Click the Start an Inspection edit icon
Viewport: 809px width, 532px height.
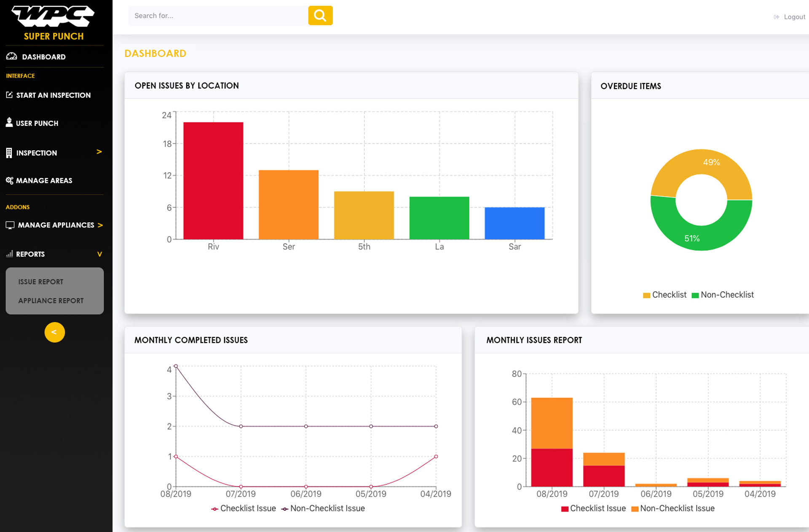click(9, 95)
